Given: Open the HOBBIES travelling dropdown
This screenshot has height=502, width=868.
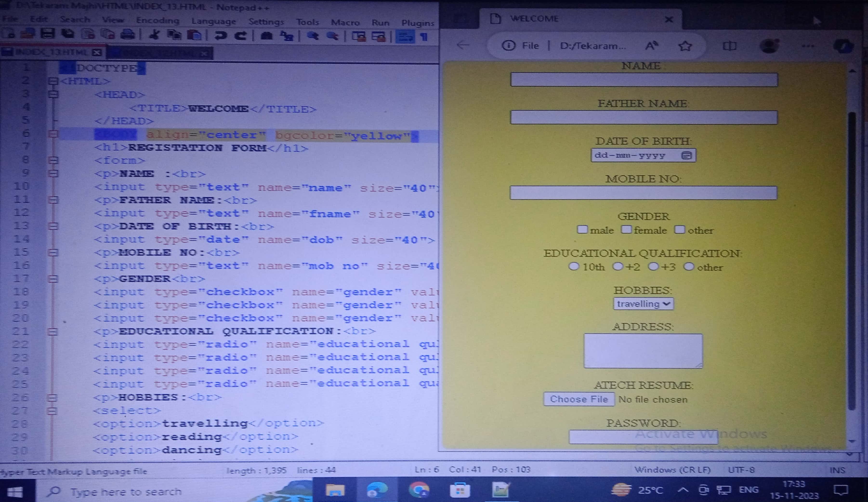Looking at the screenshot, I should [643, 304].
